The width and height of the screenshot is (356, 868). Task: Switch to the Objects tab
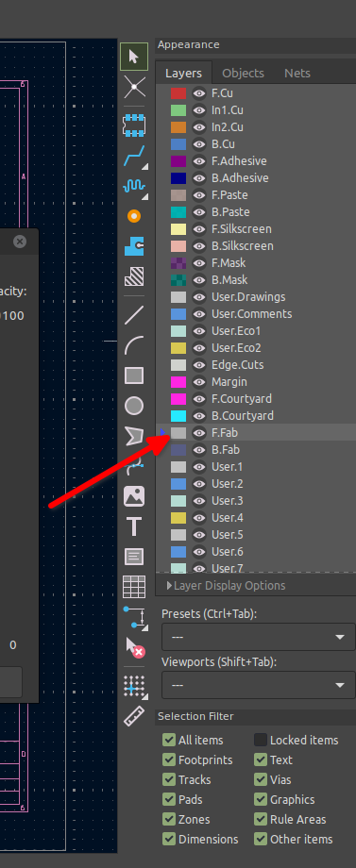pyautogui.click(x=243, y=73)
